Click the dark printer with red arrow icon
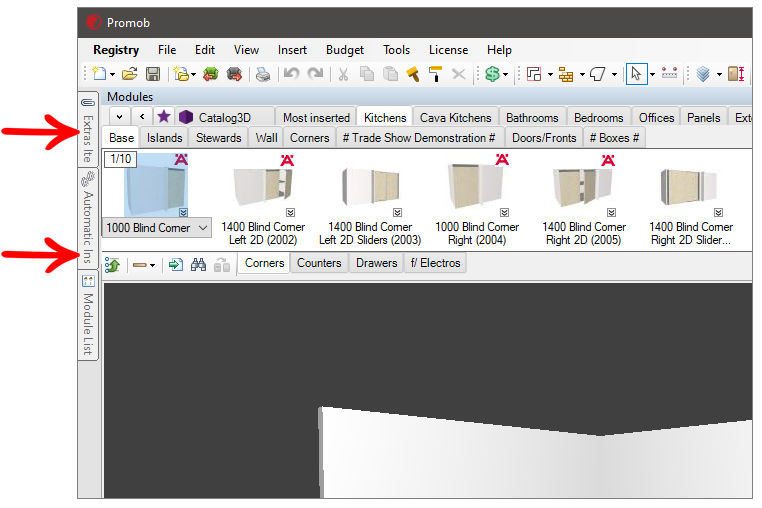The height and width of the screenshot is (508, 762). click(234, 74)
